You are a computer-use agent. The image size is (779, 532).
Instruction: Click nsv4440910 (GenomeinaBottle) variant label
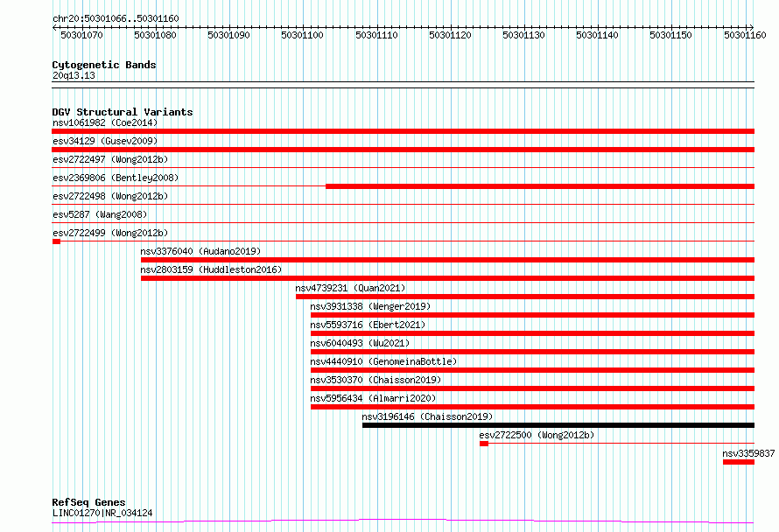tap(383, 361)
